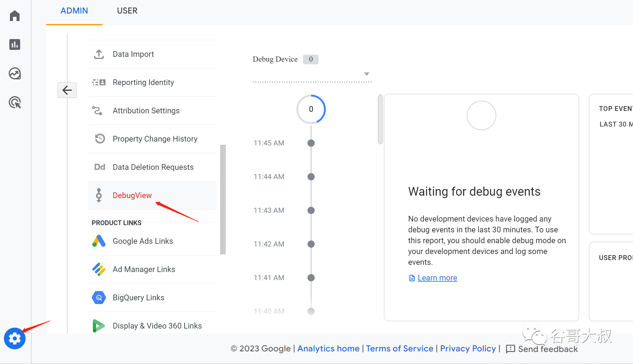Click the 11:42 AM timeline dot

(311, 244)
